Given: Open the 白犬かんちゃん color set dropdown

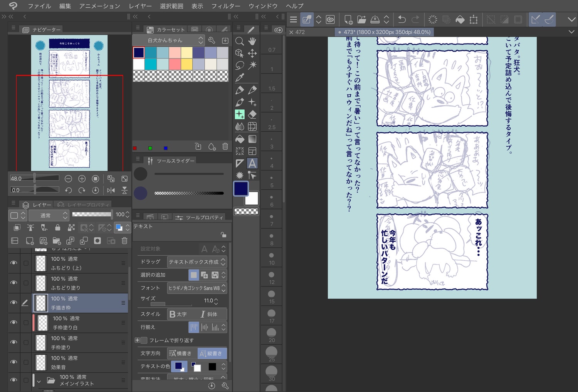Looking at the screenshot, I should (169, 40).
